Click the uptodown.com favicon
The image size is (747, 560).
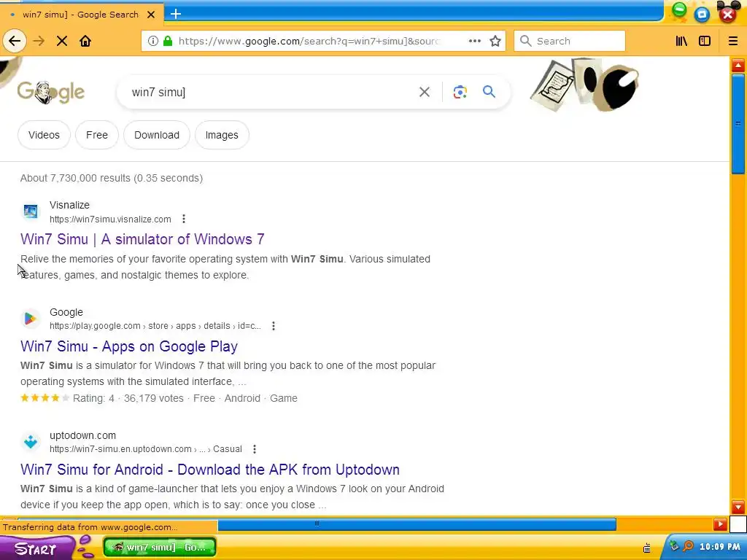31,441
